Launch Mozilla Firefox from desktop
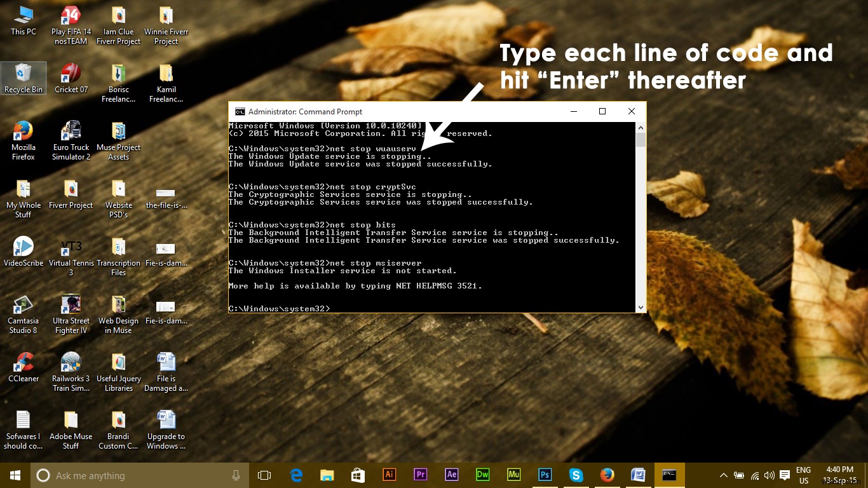The height and width of the screenshot is (488, 868). [24, 141]
